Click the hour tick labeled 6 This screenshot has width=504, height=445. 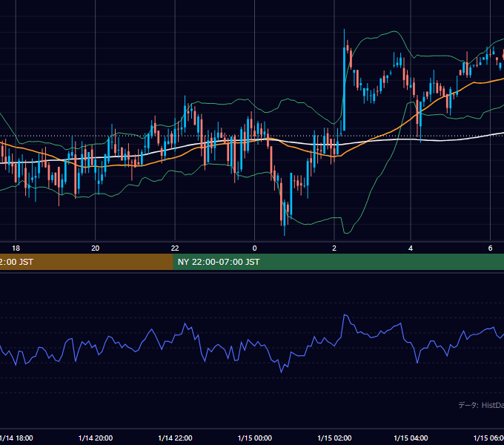coord(490,248)
